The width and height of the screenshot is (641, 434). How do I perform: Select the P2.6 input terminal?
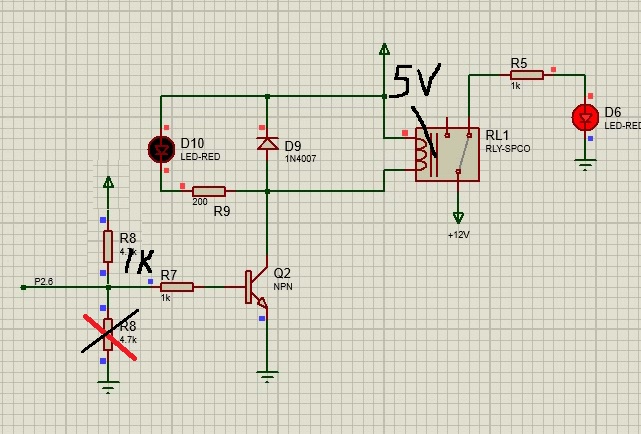tap(24, 287)
